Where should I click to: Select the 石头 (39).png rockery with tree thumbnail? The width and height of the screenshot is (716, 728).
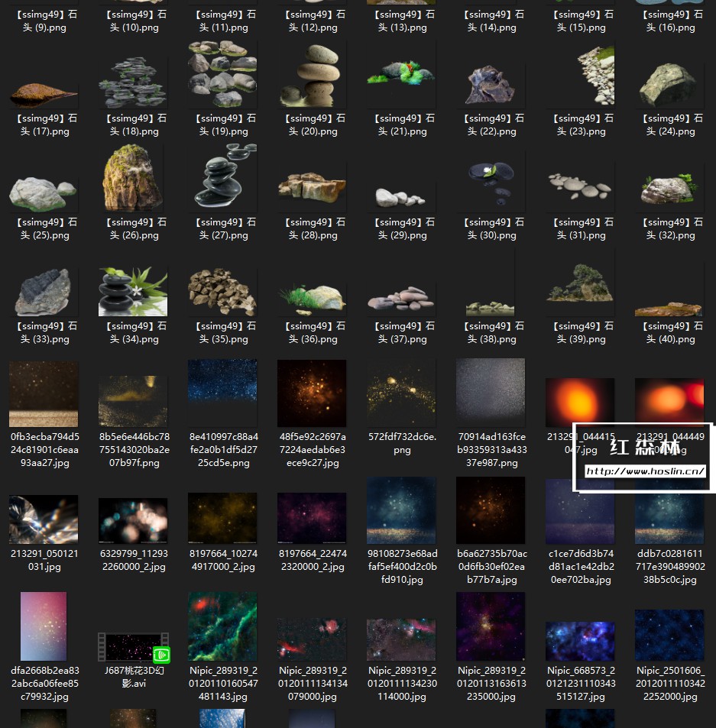(x=580, y=283)
